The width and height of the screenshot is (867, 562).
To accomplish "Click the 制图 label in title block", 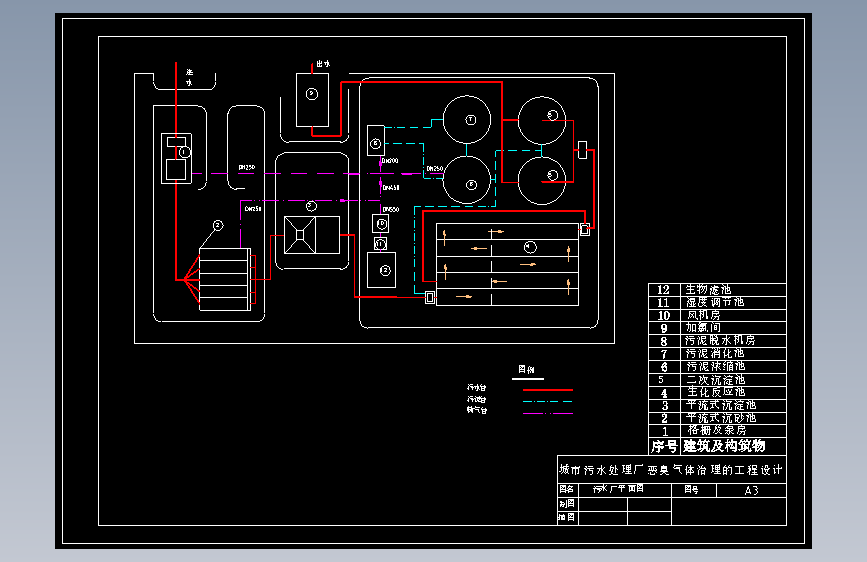I will tap(567, 503).
